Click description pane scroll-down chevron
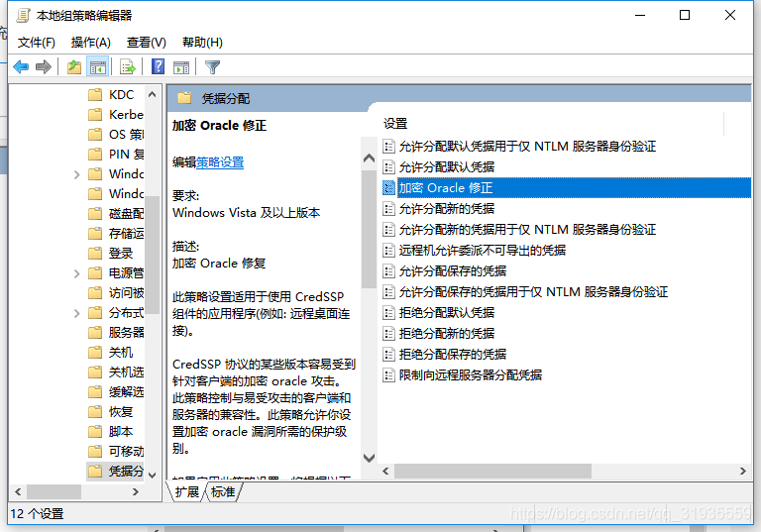761x532 pixels. click(x=369, y=458)
